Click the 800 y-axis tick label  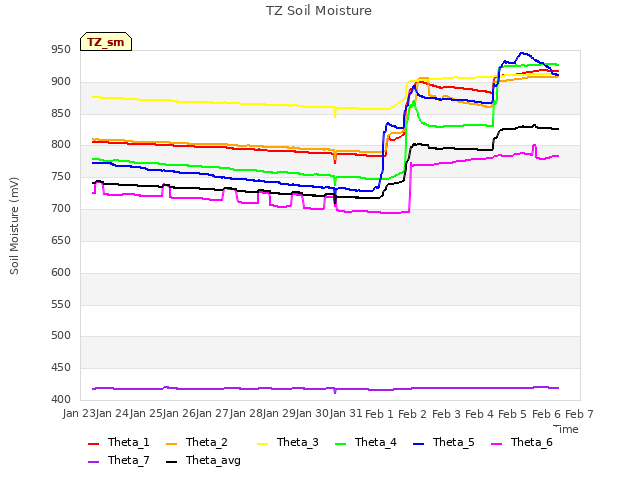click(x=61, y=145)
